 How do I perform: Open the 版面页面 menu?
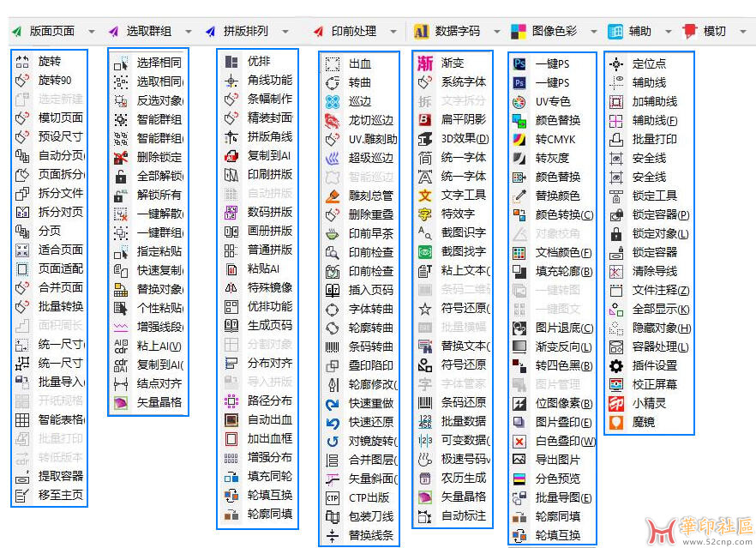(52, 32)
